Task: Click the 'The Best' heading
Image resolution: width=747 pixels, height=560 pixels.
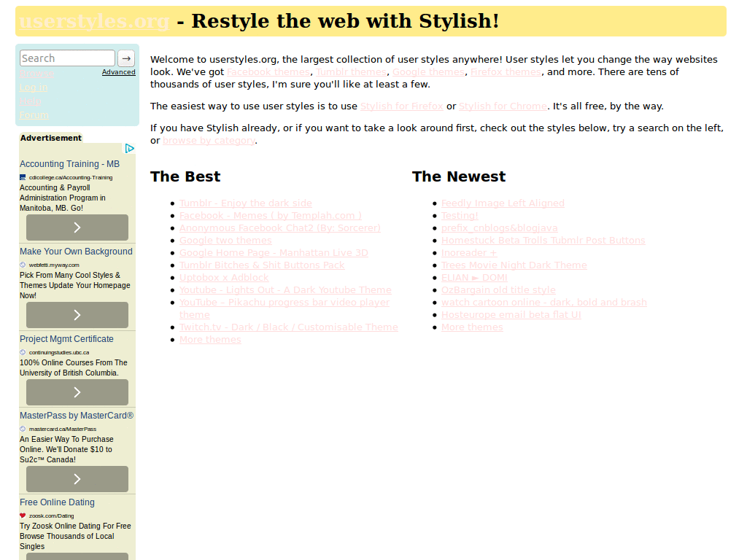Action: [185, 176]
